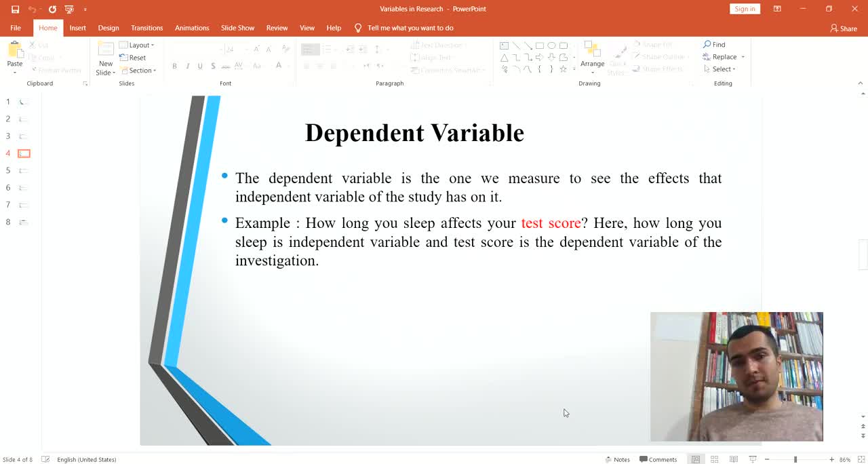Switch to the Design tab

(108, 28)
